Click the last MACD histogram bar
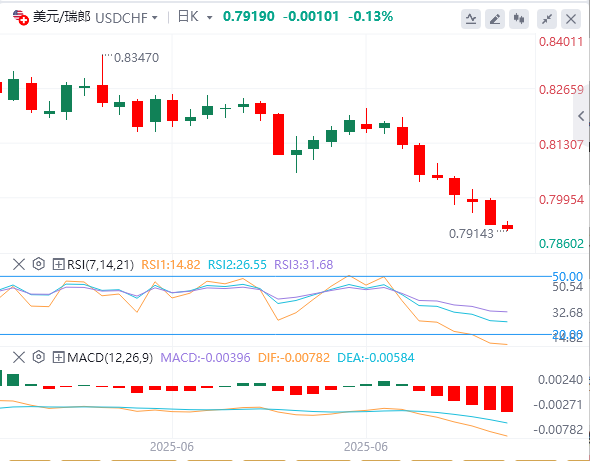Viewport: 590px width, 461px height. (507, 399)
